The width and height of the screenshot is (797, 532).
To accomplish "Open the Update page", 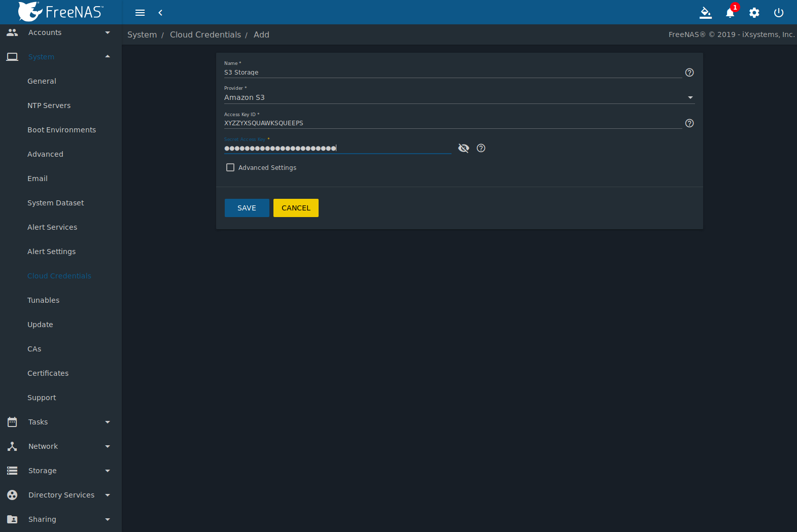I will 40,325.
